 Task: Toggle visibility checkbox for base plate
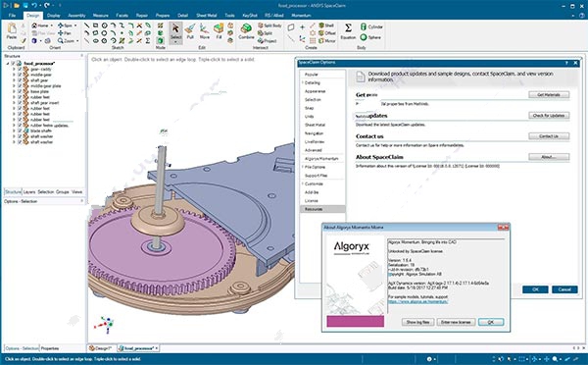tap(20, 91)
